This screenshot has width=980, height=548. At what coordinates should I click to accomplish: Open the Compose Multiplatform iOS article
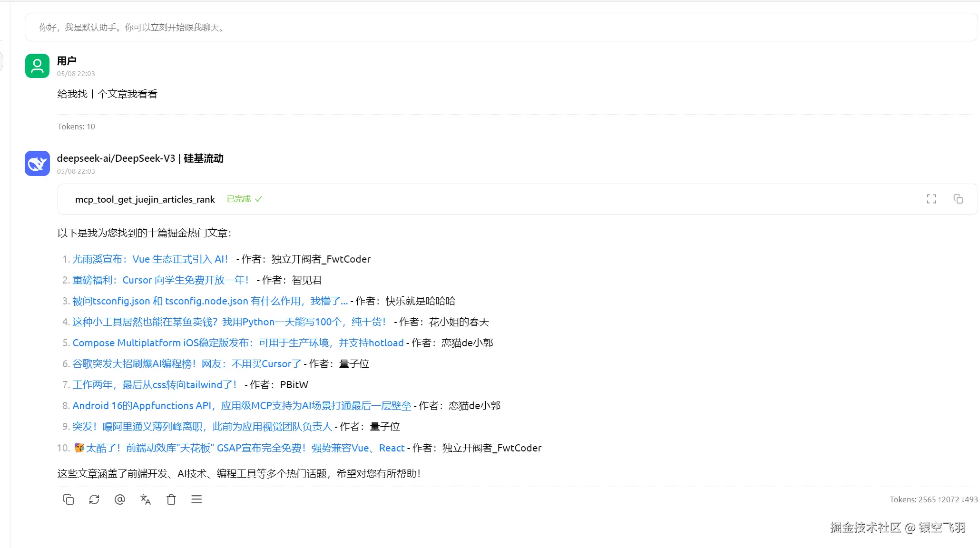(x=238, y=343)
